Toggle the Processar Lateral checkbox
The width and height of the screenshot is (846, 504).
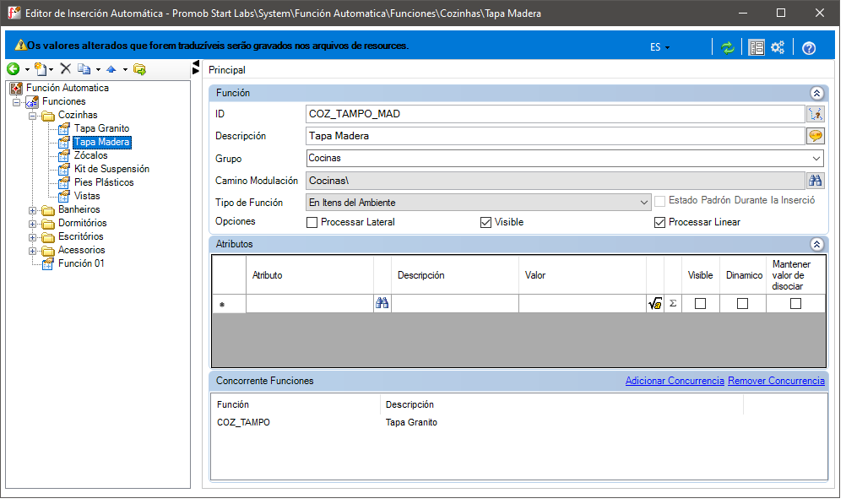312,222
